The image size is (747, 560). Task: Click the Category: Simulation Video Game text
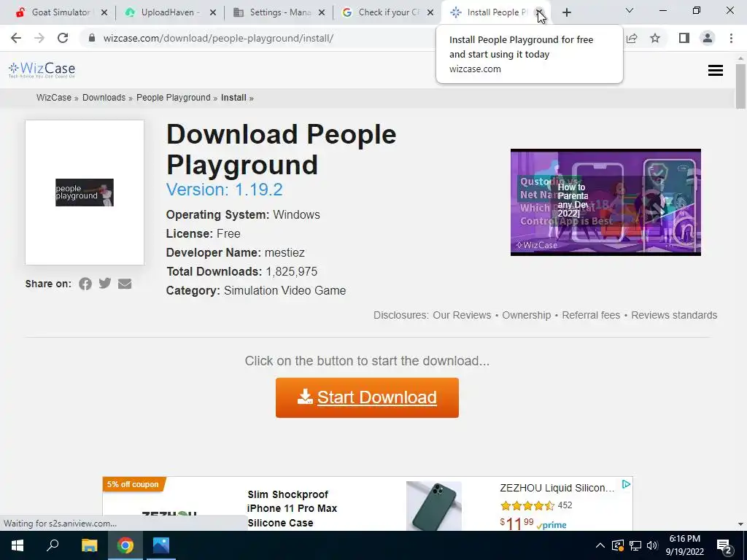tap(256, 290)
